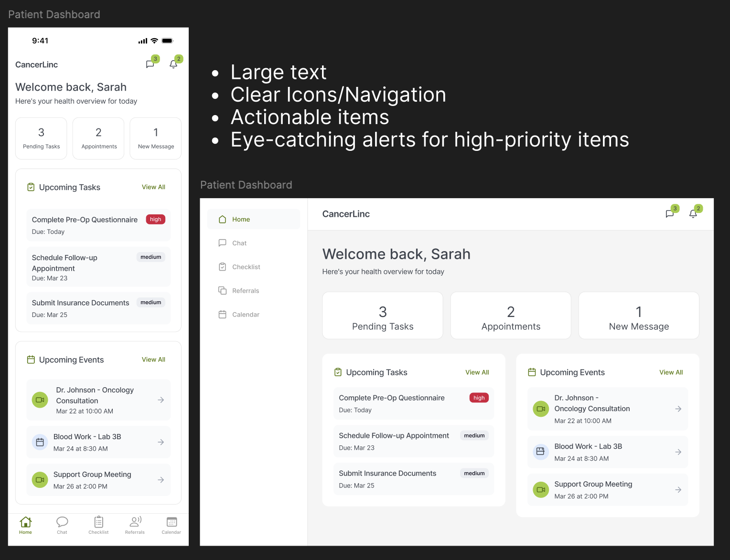This screenshot has width=730, height=560.
Task: Click View All next to Upcoming Tasks
Action: pyautogui.click(x=477, y=372)
